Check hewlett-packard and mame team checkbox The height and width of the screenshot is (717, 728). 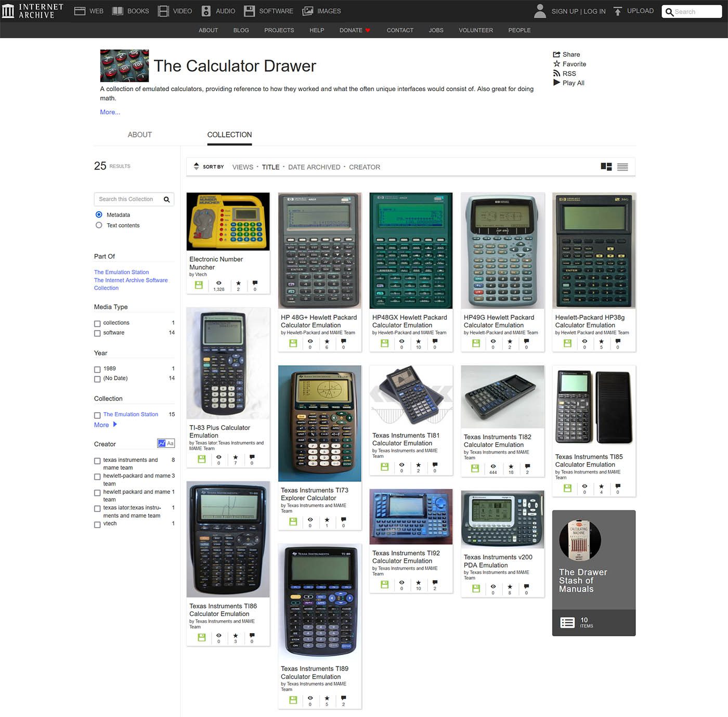pyautogui.click(x=97, y=477)
